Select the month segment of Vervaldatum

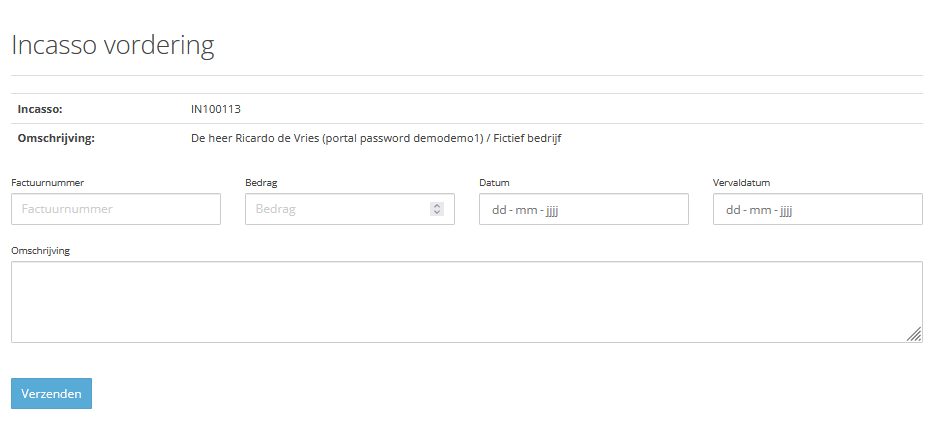tap(762, 210)
